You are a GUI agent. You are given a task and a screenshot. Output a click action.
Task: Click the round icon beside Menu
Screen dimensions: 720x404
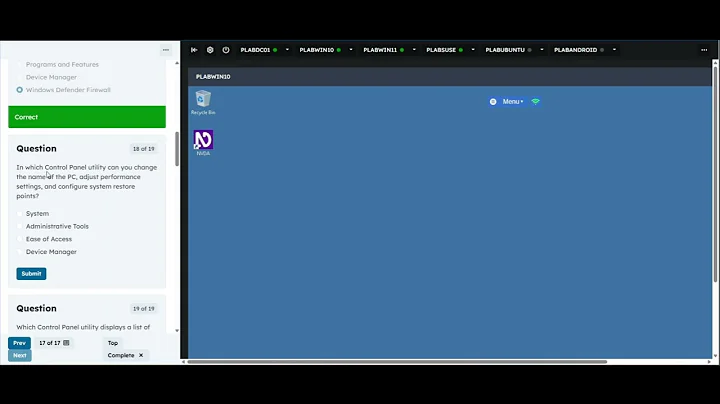pyautogui.click(x=493, y=101)
